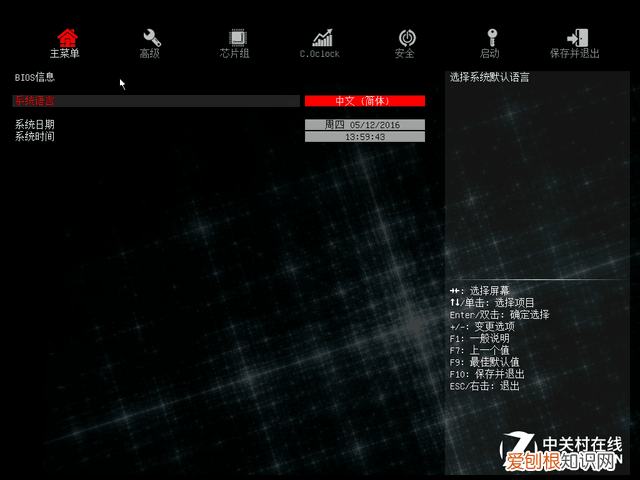Image resolution: width=640 pixels, height=480 pixels.
Task: Select the key icon above 启动
Action: pyautogui.click(x=490, y=38)
